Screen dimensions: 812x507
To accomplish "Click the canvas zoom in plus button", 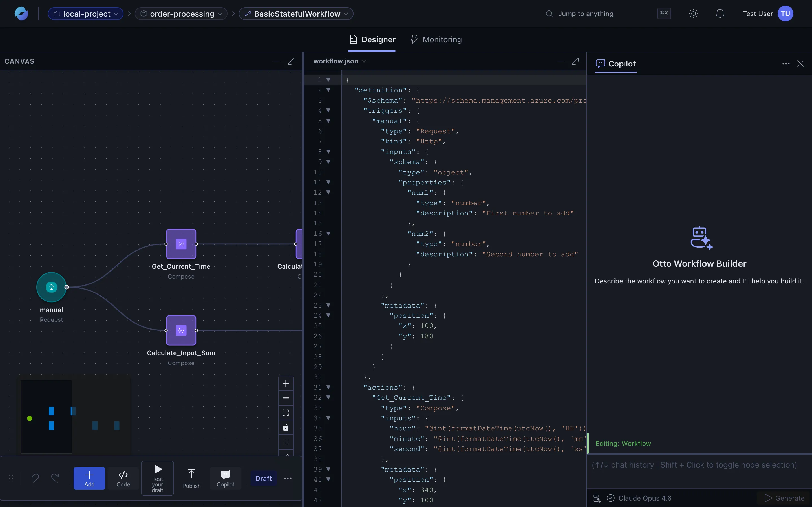I will point(286,383).
